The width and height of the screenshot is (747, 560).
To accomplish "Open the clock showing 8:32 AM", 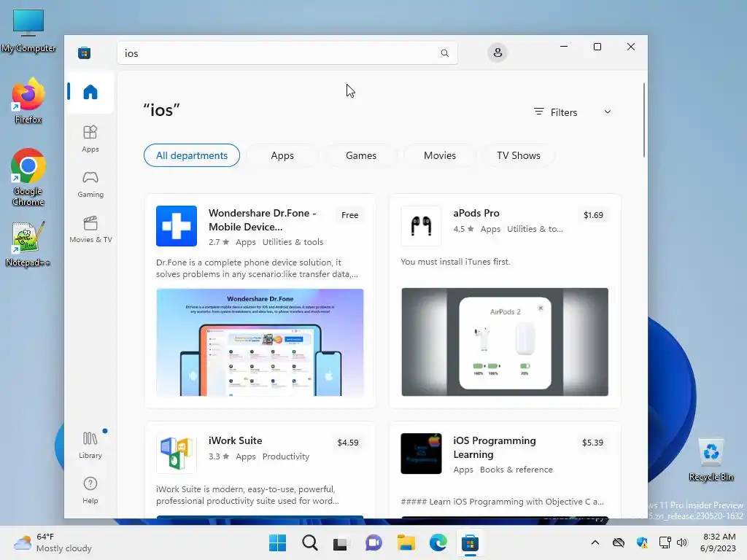I will click(x=718, y=542).
